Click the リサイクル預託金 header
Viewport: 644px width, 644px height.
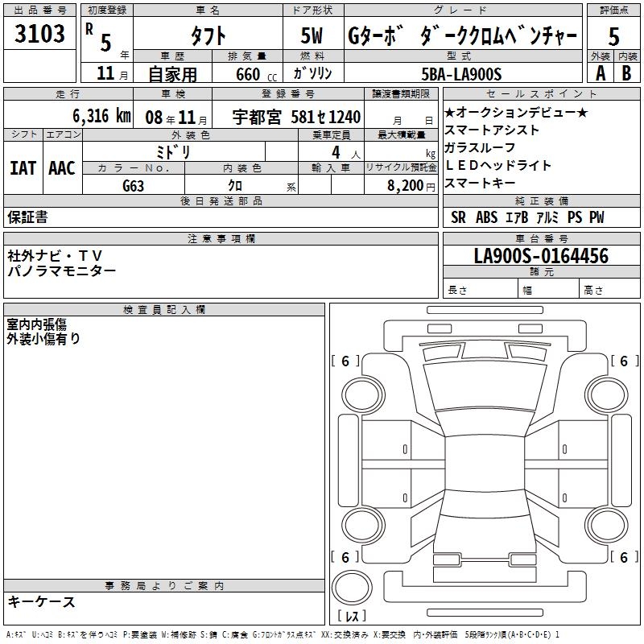click(x=401, y=167)
